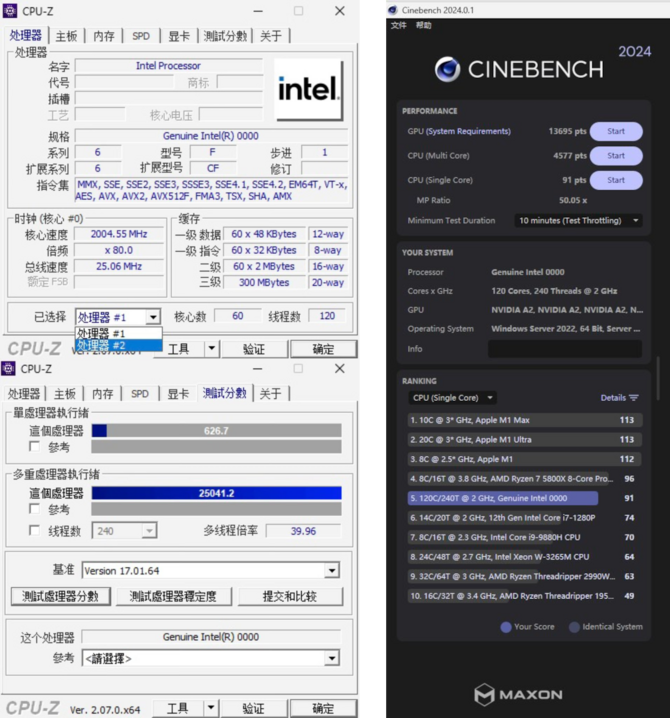Click 确定 button in top CPU-Z window

[x=323, y=349]
